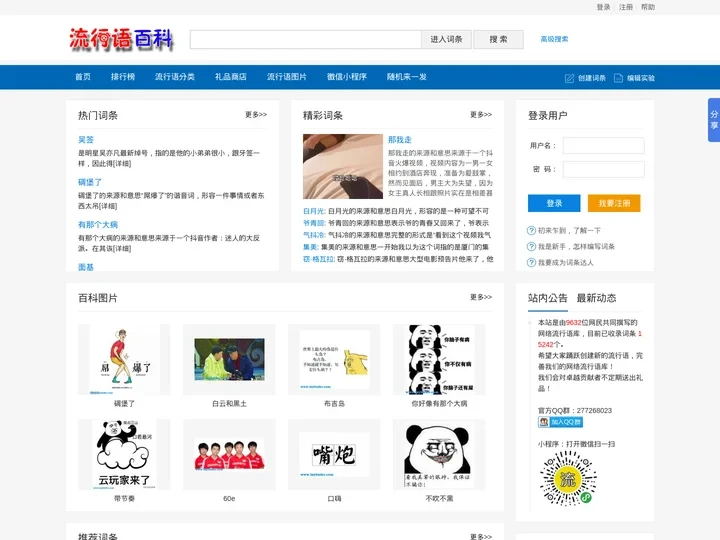Open the 吴签 entry link
The height and width of the screenshot is (540, 720).
coord(86,140)
